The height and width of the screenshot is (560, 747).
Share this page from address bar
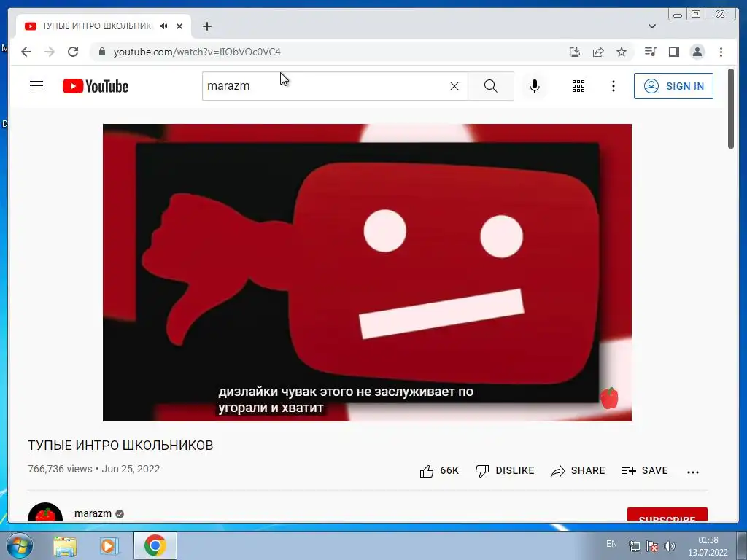tap(598, 52)
